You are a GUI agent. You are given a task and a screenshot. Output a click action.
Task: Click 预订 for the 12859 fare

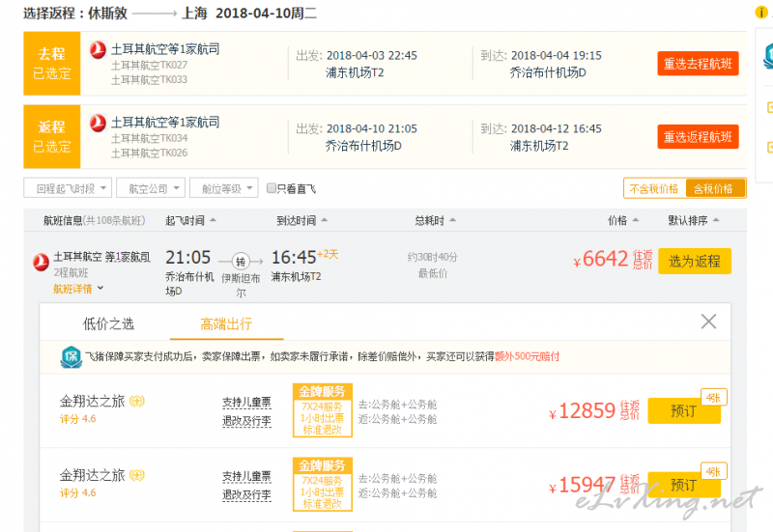(x=684, y=410)
